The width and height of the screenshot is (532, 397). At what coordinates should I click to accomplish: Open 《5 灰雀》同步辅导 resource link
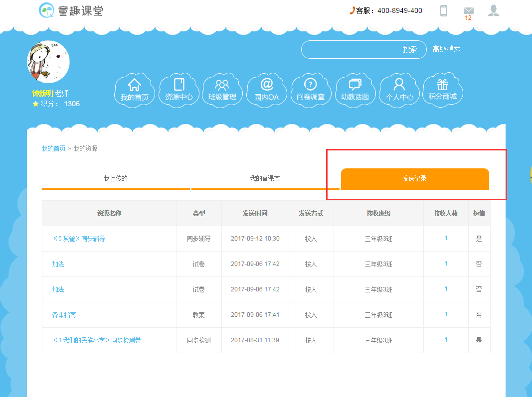[x=79, y=239]
